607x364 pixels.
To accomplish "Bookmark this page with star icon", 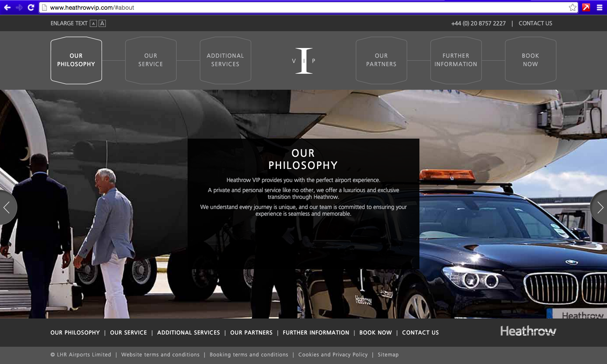I will (572, 8).
